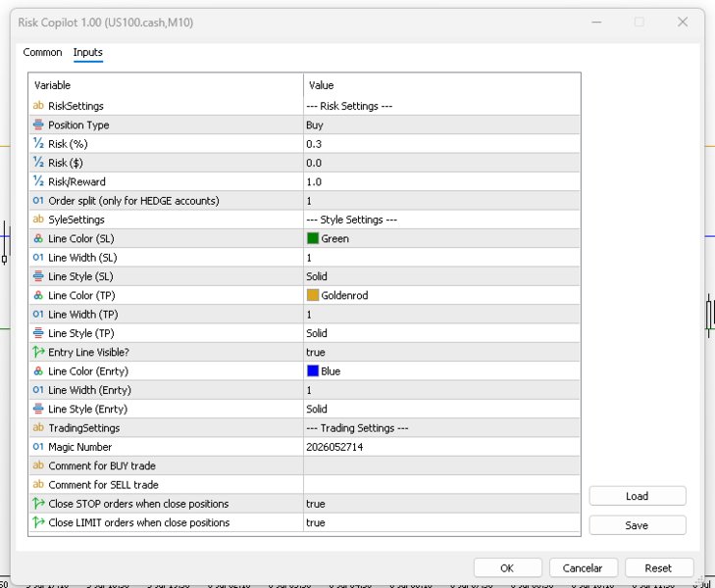
Task: Click the integer icon beside Magic Number
Action: click(38, 446)
